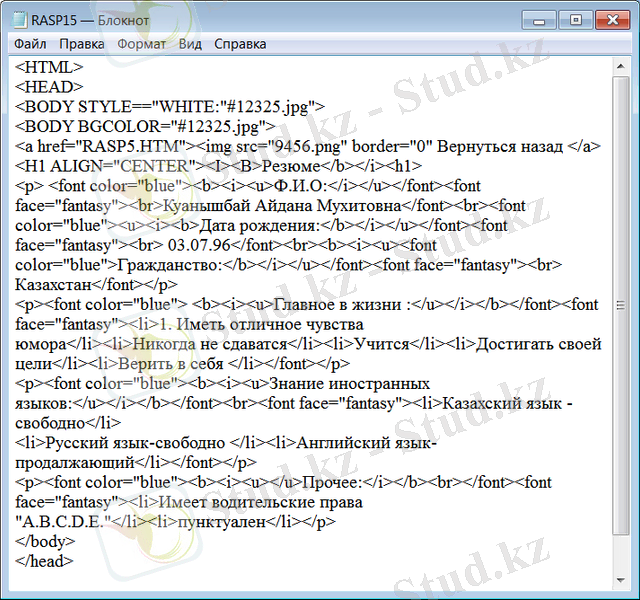The width and height of the screenshot is (640, 600).
Task: Click the scrollbar up arrow
Action: (x=621, y=66)
